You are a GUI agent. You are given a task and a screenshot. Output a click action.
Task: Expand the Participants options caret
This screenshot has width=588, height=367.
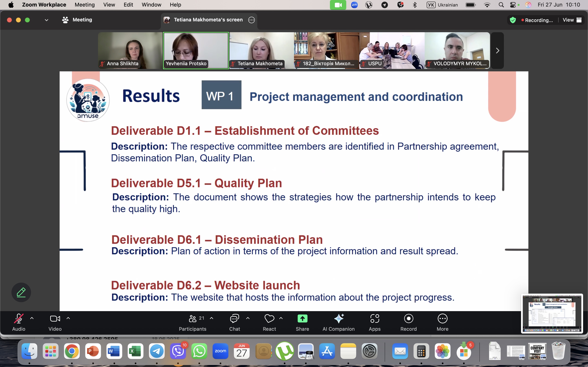pyautogui.click(x=212, y=318)
